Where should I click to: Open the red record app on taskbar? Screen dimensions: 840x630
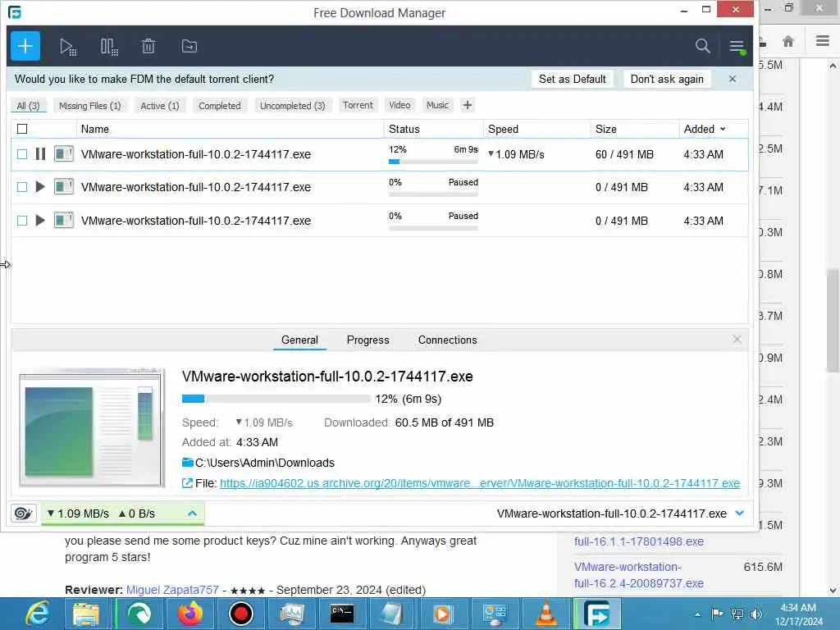tap(240, 614)
